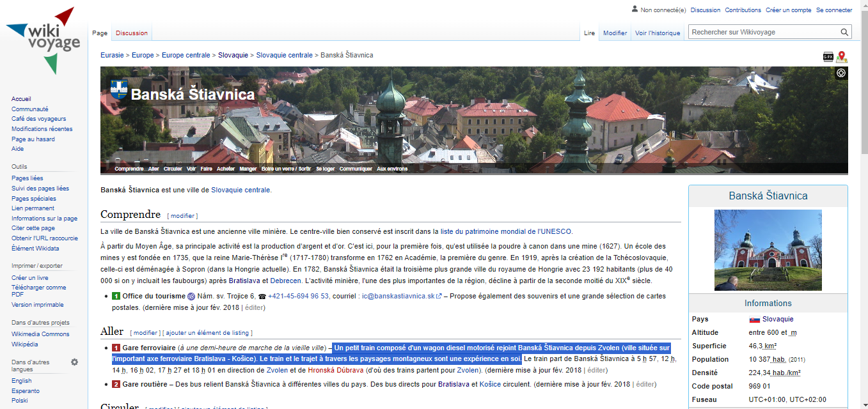This screenshot has width=868, height=409.
Task: Open language settings gear icon
Action: point(74,362)
